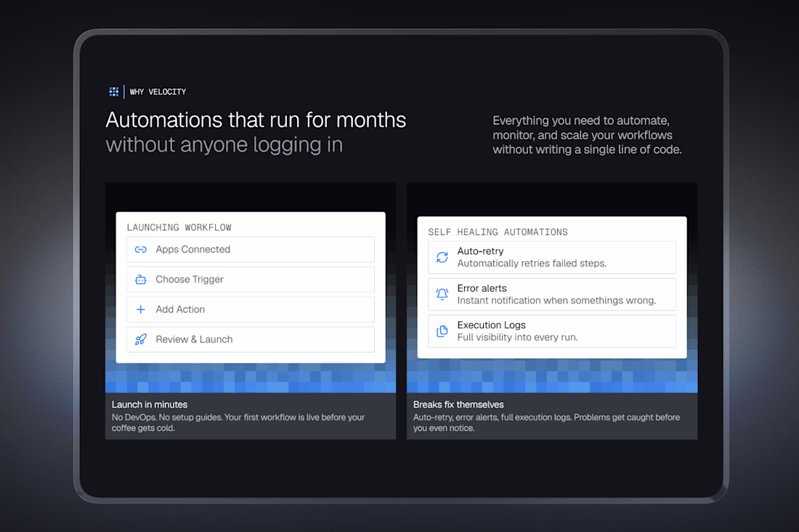
Task: Click the SELF HEALING AUTOMATIONS heading
Action: (x=498, y=232)
